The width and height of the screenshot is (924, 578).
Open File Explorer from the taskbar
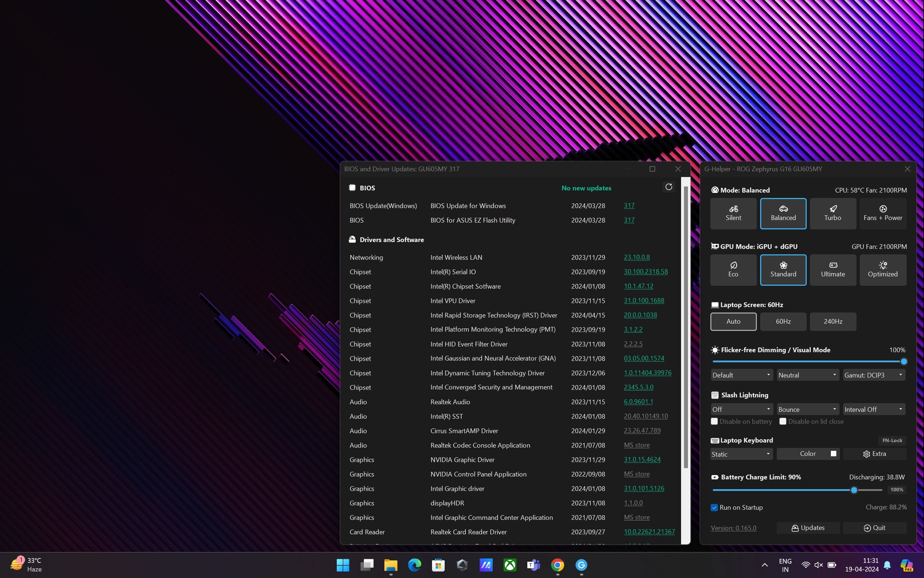(x=391, y=565)
